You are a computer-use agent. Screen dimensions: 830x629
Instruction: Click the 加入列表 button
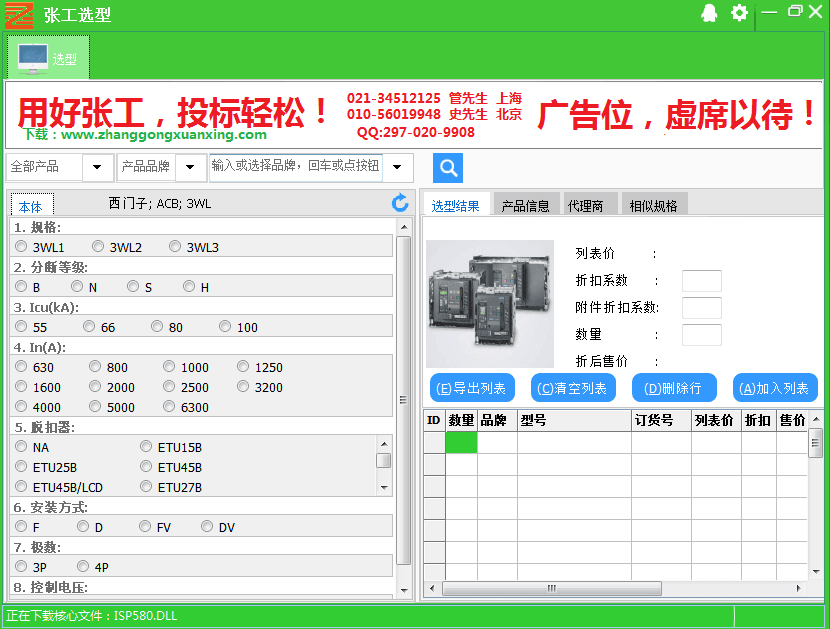pos(775,388)
